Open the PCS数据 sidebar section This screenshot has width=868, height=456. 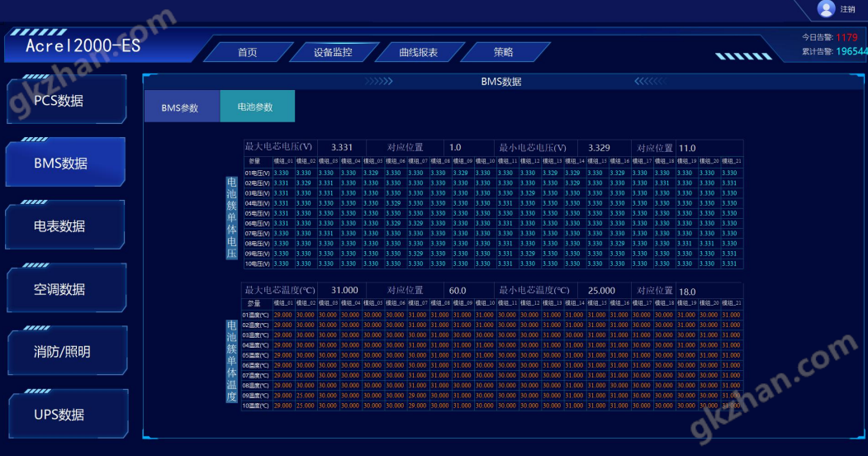tap(66, 100)
